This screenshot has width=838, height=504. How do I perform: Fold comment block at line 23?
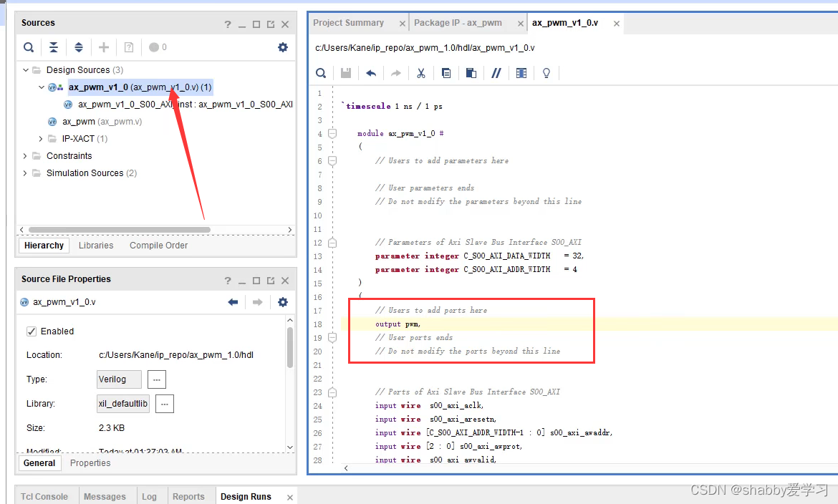[x=332, y=392]
